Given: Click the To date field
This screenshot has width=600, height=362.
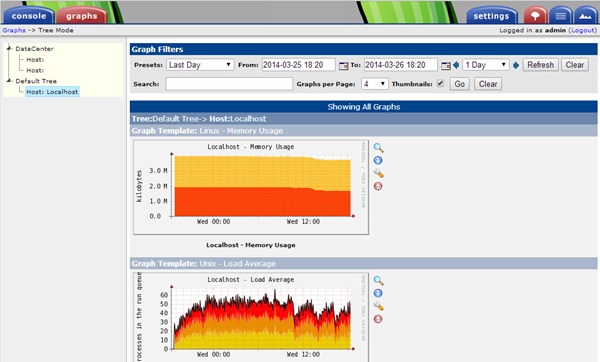Looking at the screenshot, I should coord(401,65).
